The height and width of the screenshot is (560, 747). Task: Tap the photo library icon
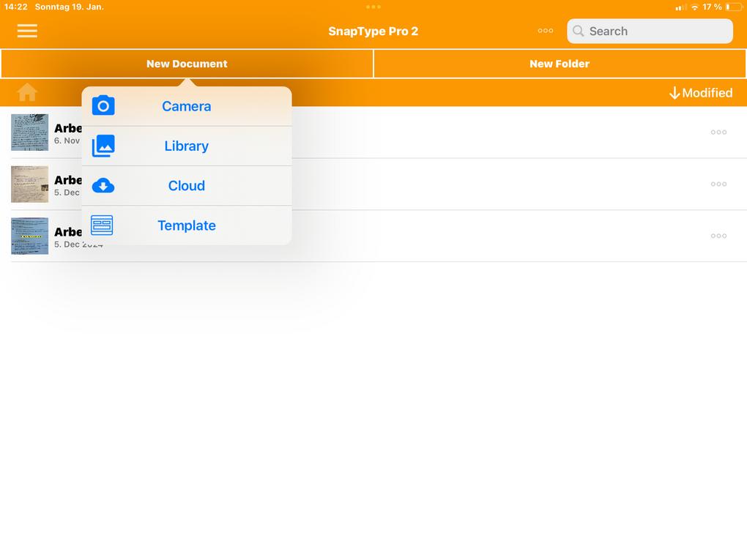point(103,146)
